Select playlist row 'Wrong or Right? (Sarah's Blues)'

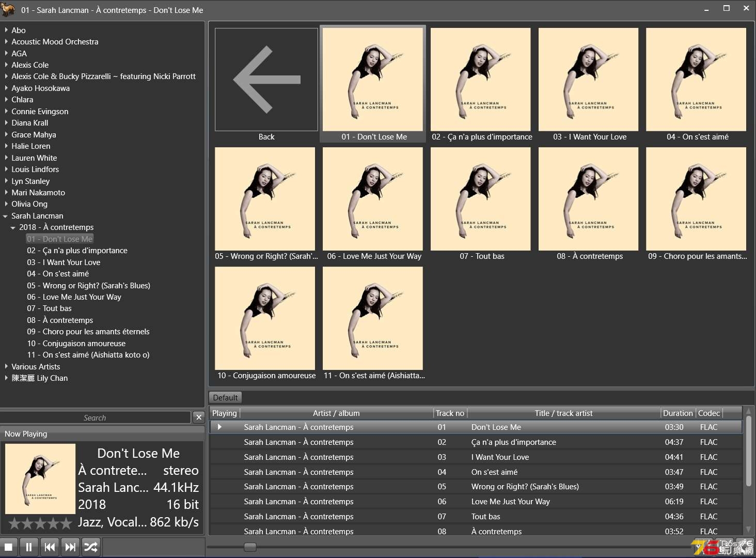coord(476,486)
